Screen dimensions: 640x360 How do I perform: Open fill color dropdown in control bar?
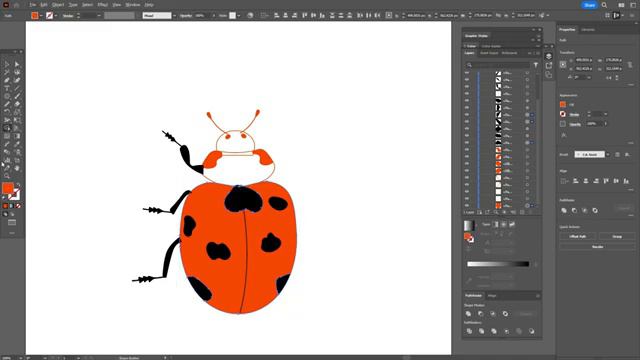click(x=41, y=16)
